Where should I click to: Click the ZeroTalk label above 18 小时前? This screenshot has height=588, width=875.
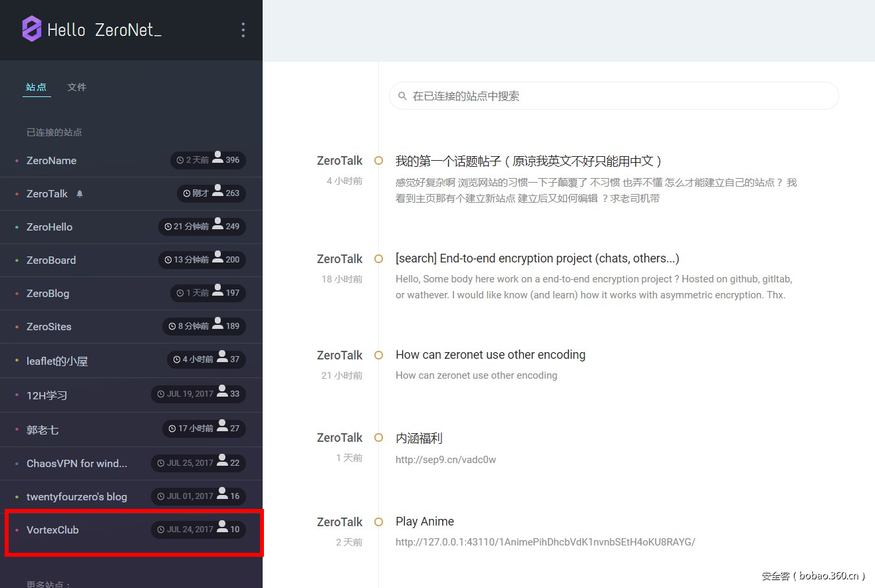point(340,258)
